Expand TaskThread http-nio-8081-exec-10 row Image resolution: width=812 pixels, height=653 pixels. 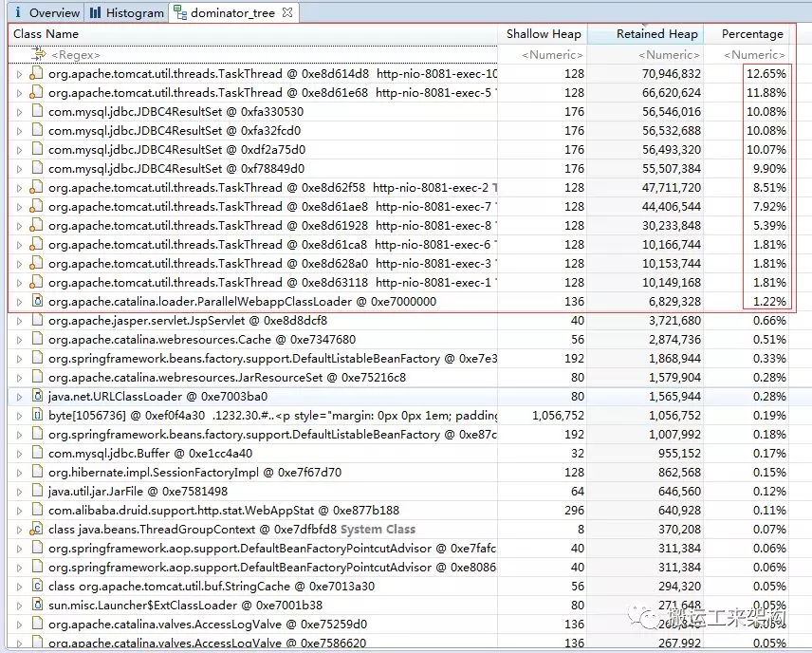(x=19, y=74)
